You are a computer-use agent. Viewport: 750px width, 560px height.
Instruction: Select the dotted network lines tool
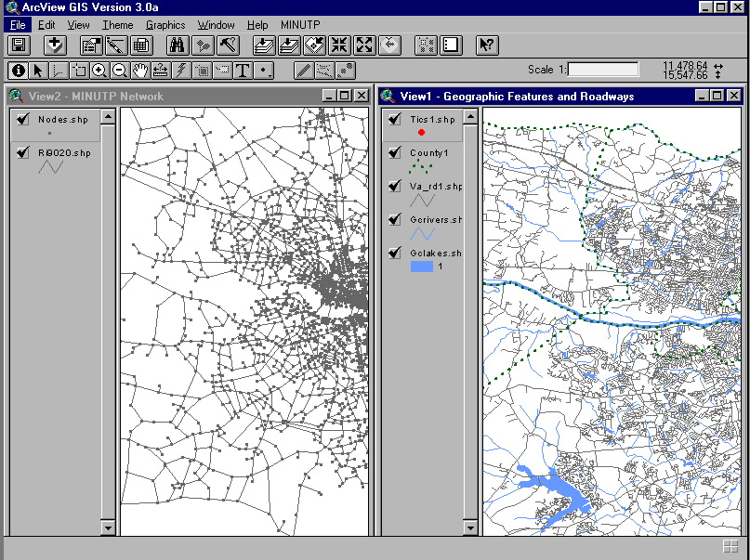coord(324,71)
